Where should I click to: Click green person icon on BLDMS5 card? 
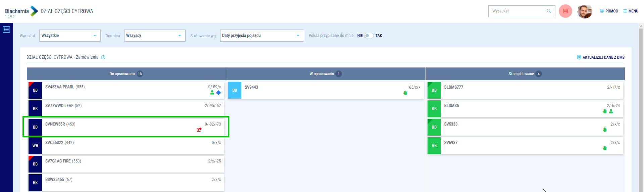pyautogui.click(x=611, y=111)
